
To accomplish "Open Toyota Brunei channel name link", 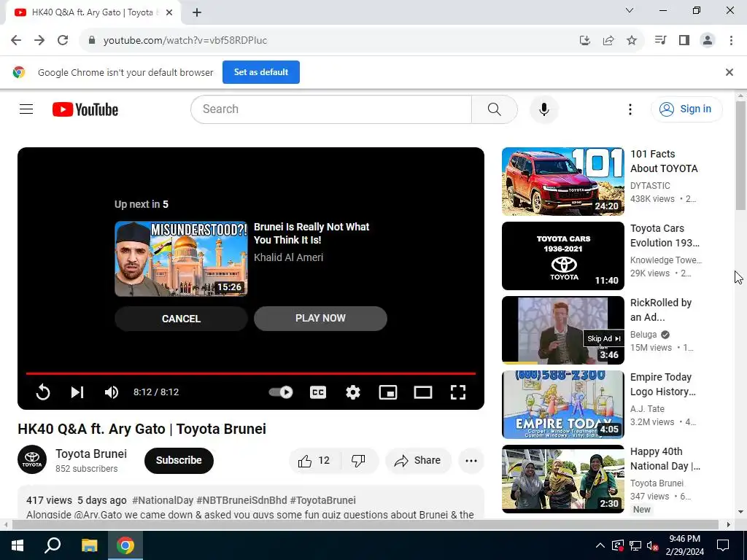I will [x=91, y=454].
